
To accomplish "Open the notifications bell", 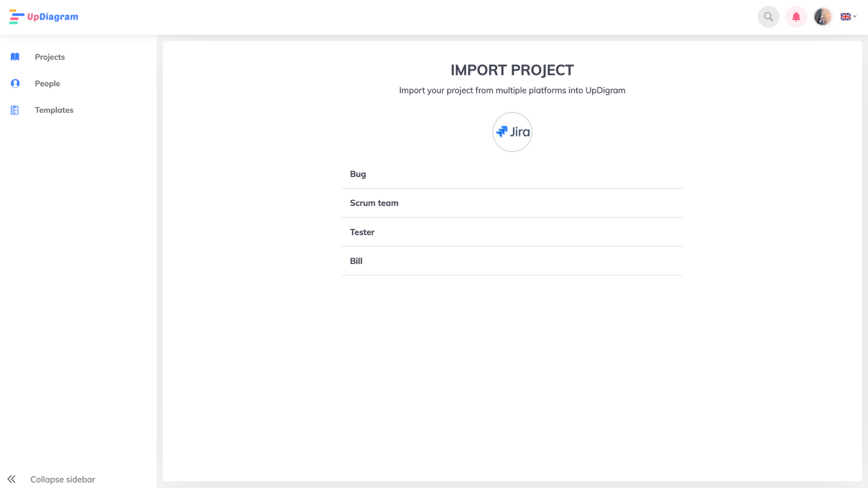I will 796,17.
